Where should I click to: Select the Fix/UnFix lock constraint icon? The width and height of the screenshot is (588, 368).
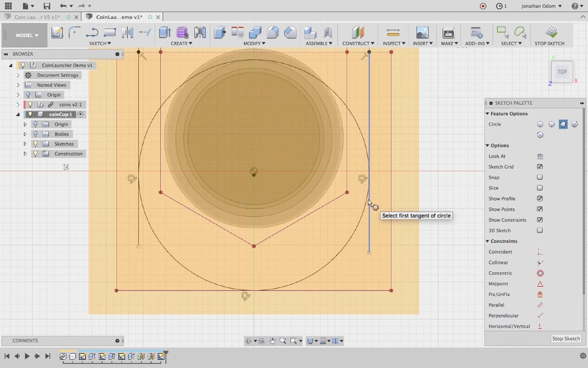point(540,294)
